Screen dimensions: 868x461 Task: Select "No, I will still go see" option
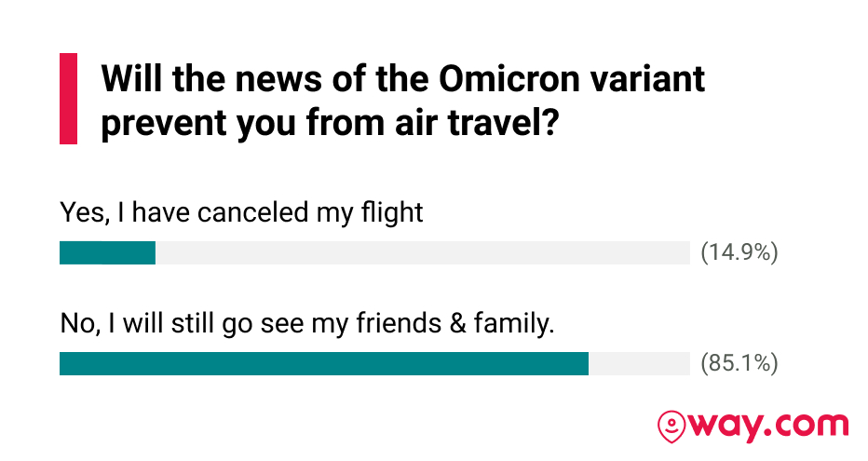[x=306, y=323]
